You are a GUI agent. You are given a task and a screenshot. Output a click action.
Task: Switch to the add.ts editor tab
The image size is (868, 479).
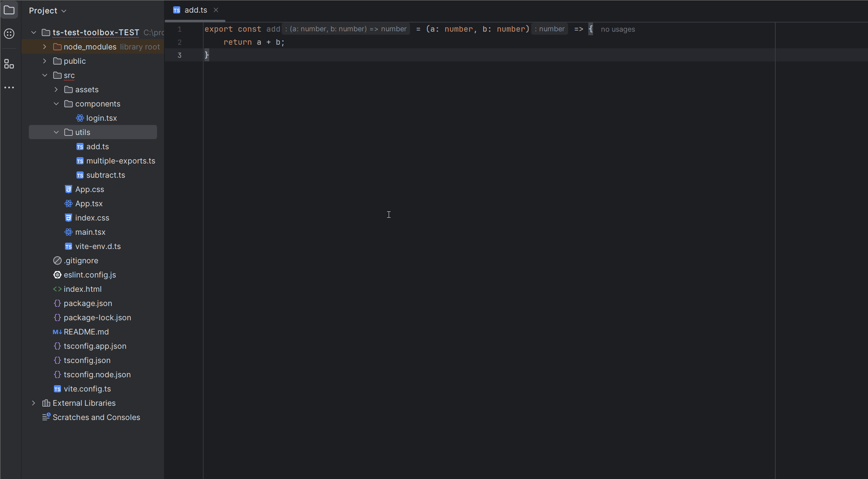tap(196, 10)
